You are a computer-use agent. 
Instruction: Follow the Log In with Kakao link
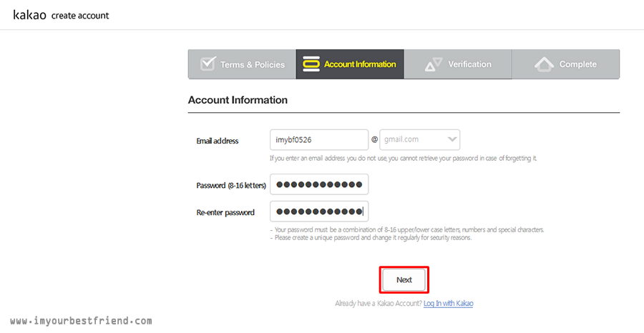click(449, 304)
